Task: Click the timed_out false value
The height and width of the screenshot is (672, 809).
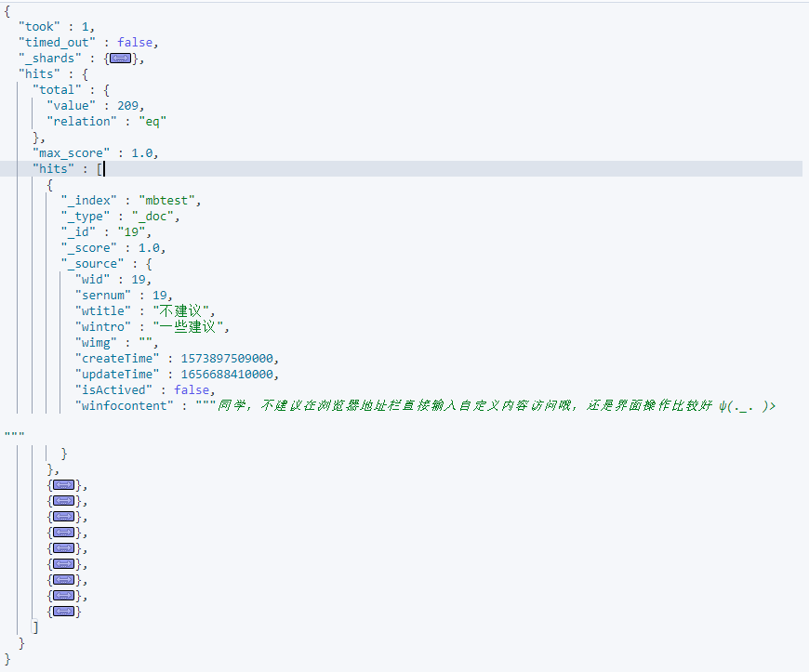Action: [x=136, y=43]
